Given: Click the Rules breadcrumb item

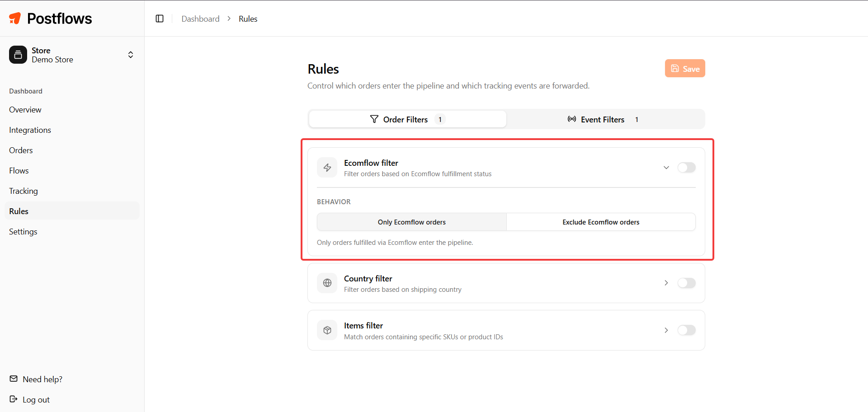Looking at the screenshot, I should (248, 19).
